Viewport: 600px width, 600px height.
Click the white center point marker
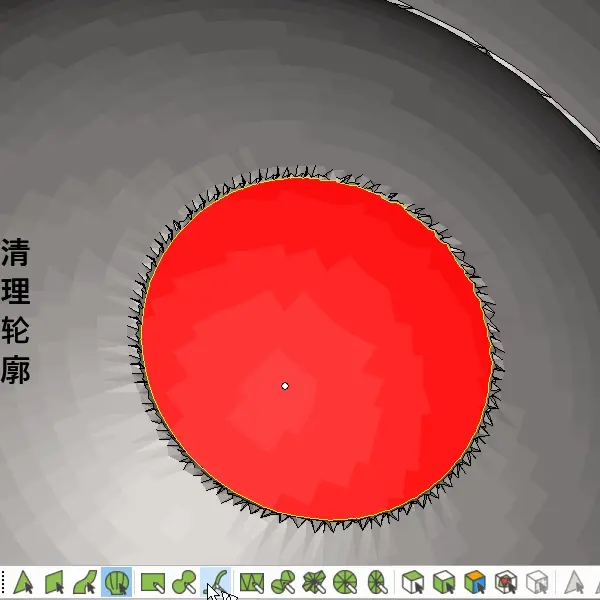click(x=285, y=386)
